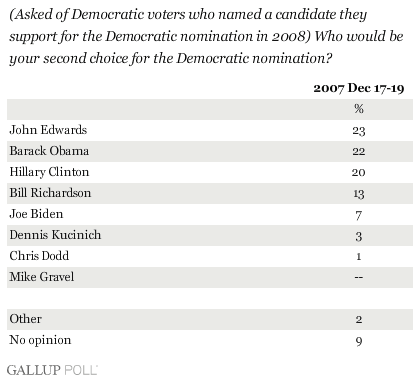Image resolution: width=420 pixels, height=381 pixels.
Task: Click the John Edwards row label
Action: [x=48, y=130]
